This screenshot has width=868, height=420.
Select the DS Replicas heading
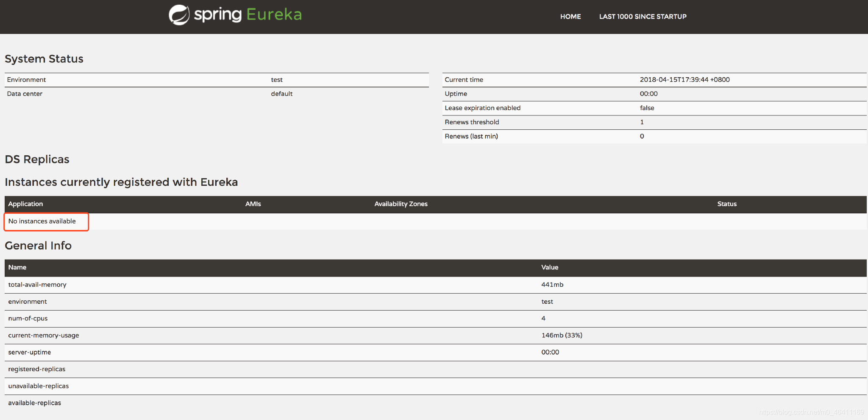[x=37, y=159]
